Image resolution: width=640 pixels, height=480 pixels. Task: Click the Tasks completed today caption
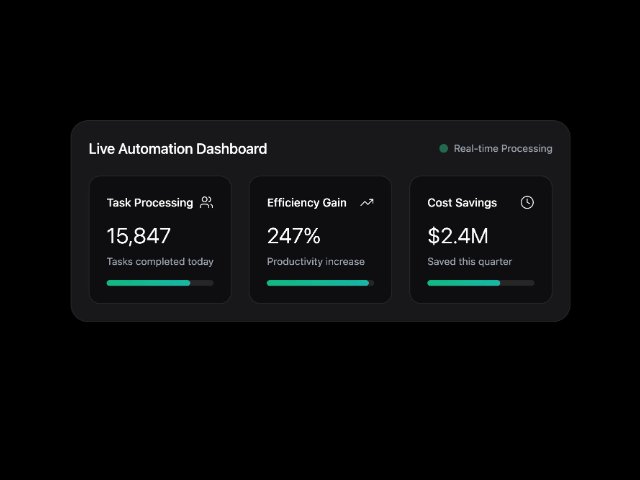point(160,262)
